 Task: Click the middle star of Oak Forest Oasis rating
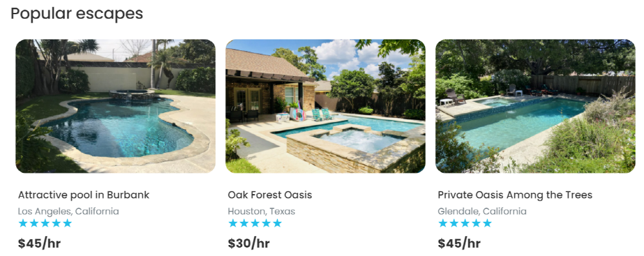[x=255, y=223]
